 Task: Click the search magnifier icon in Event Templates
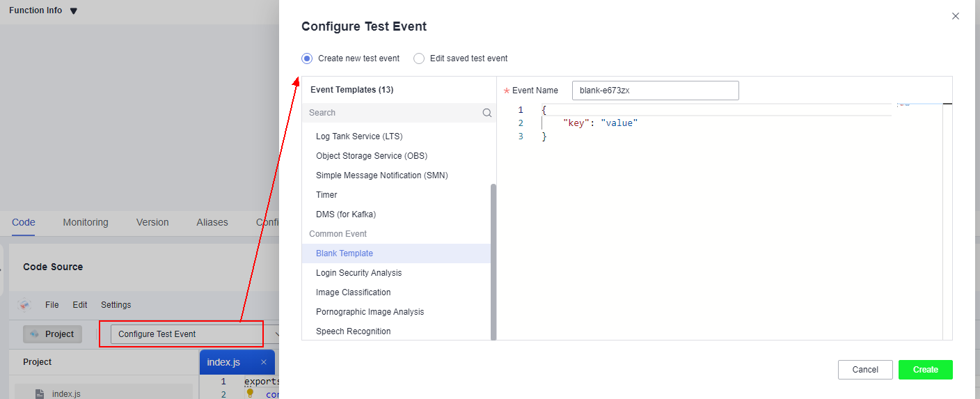pyautogui.click(x=487, y=113)
